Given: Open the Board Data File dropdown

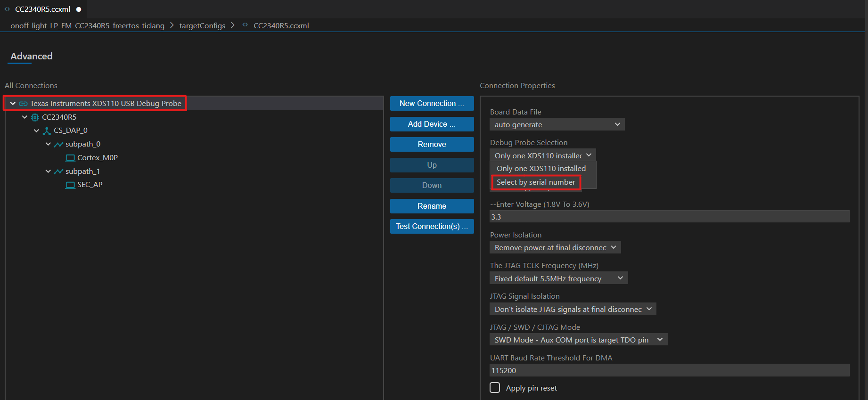Looking at the screenshot, I should pyautogui.click(x=557, y=124).
